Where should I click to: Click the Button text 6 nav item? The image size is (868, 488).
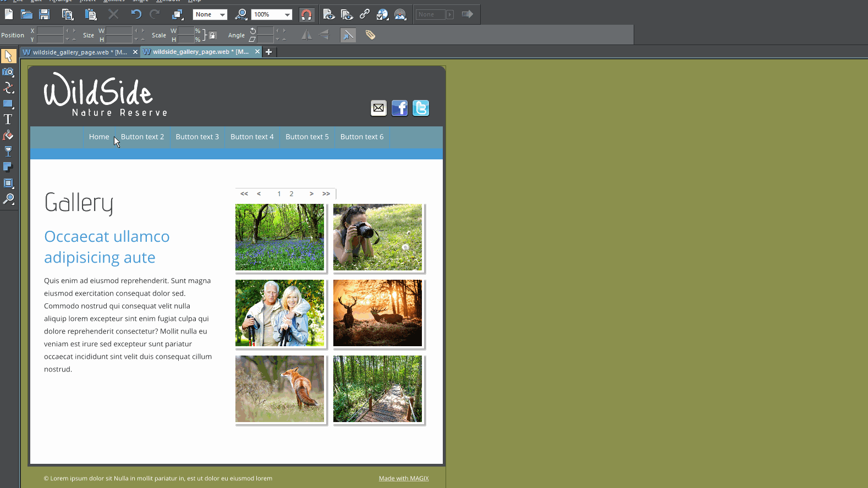(x=362, y=137)
